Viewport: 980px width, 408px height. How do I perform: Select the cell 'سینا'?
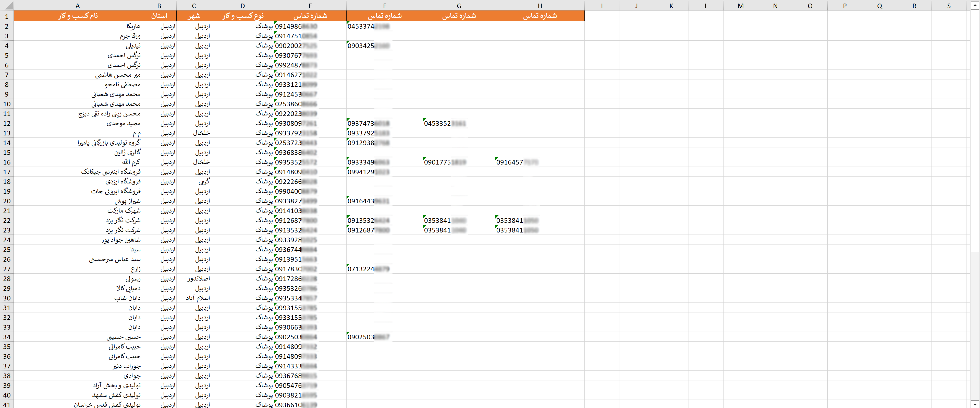pos(78,250)
